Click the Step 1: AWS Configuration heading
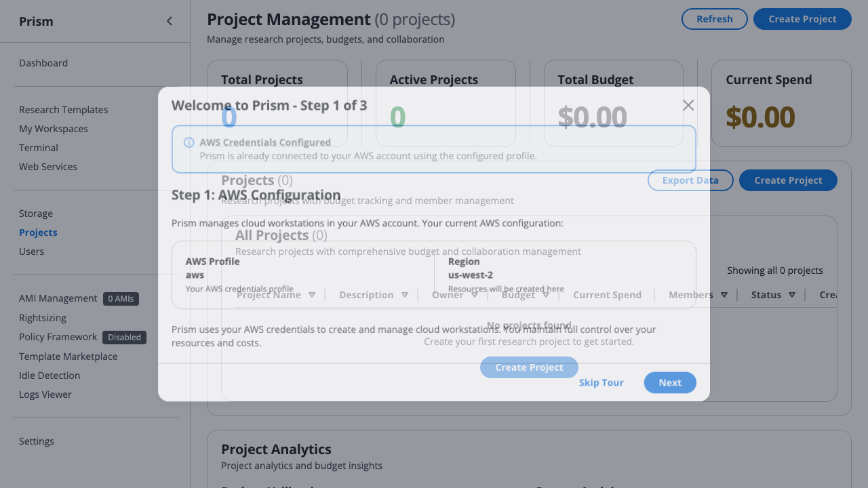868x488 pixels. [256, 195]
